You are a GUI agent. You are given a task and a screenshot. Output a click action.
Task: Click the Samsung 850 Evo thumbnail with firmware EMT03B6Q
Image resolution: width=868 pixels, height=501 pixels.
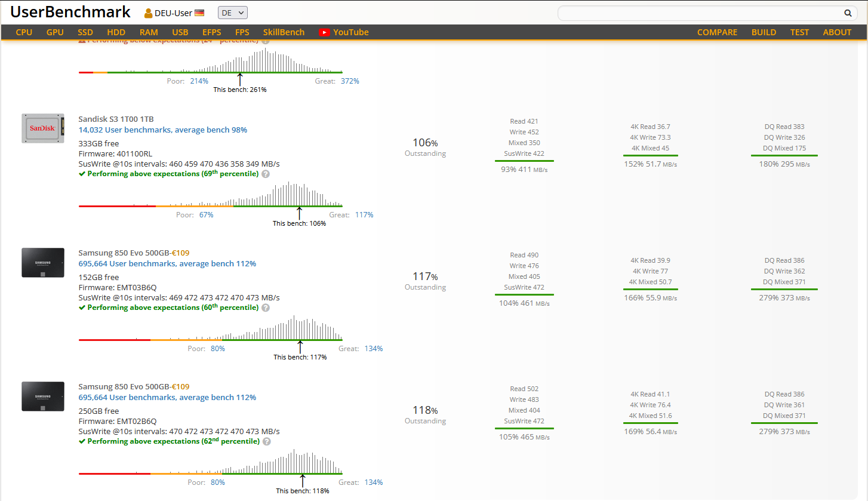click(x=42, y=263)
